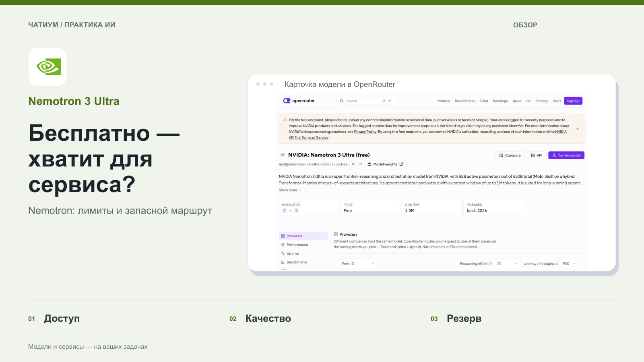The image size is (644, 362).
Task: Click the output text modality badge
Action: 296,211
